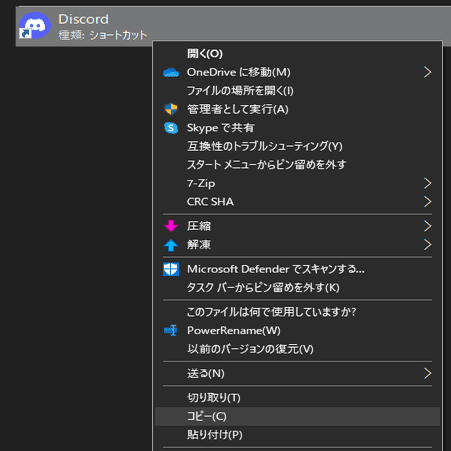
Task: Open the CRC SHA menu entry
Action: coord(297,202)
